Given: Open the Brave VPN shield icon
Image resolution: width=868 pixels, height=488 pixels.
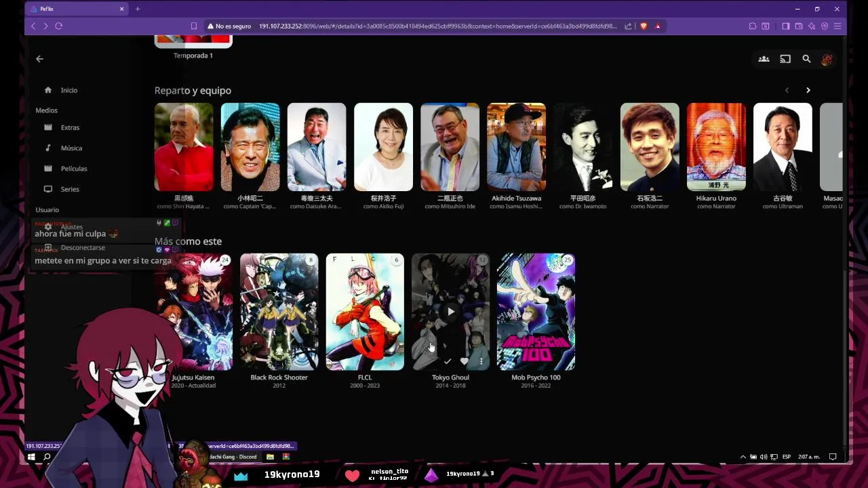Looking at the screenshot, I should click(825, 26).
